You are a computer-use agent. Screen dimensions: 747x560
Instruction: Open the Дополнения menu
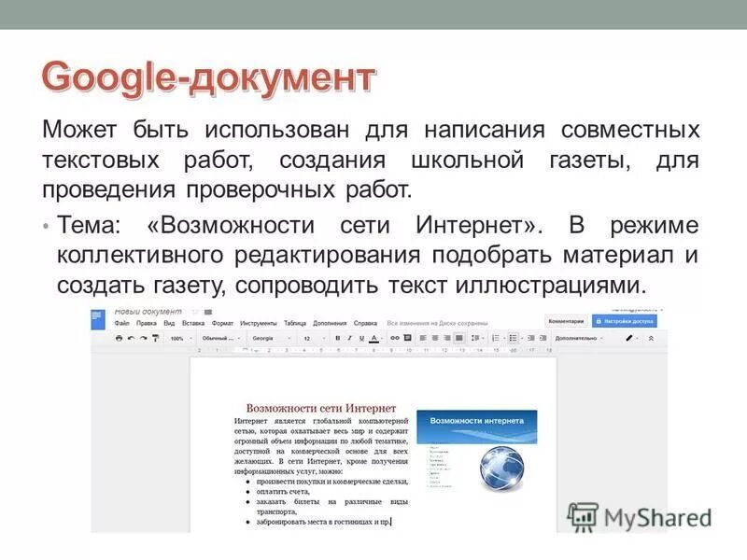(330, 323)
